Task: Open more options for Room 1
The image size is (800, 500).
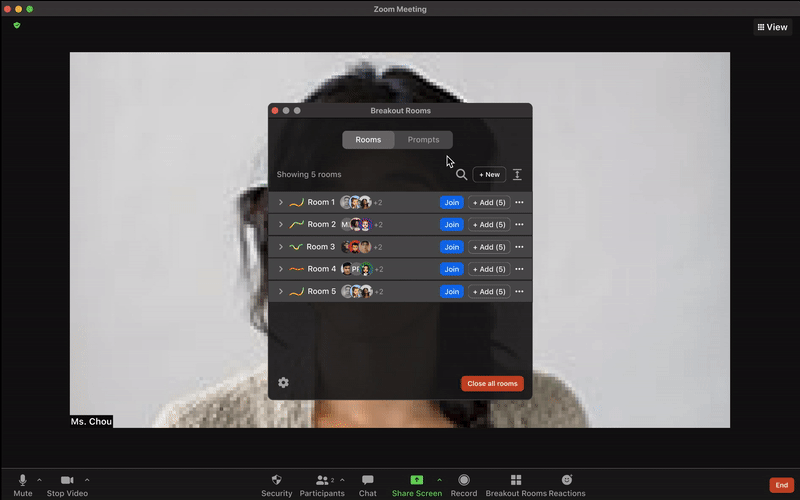Action: click(x=519, y=203)
